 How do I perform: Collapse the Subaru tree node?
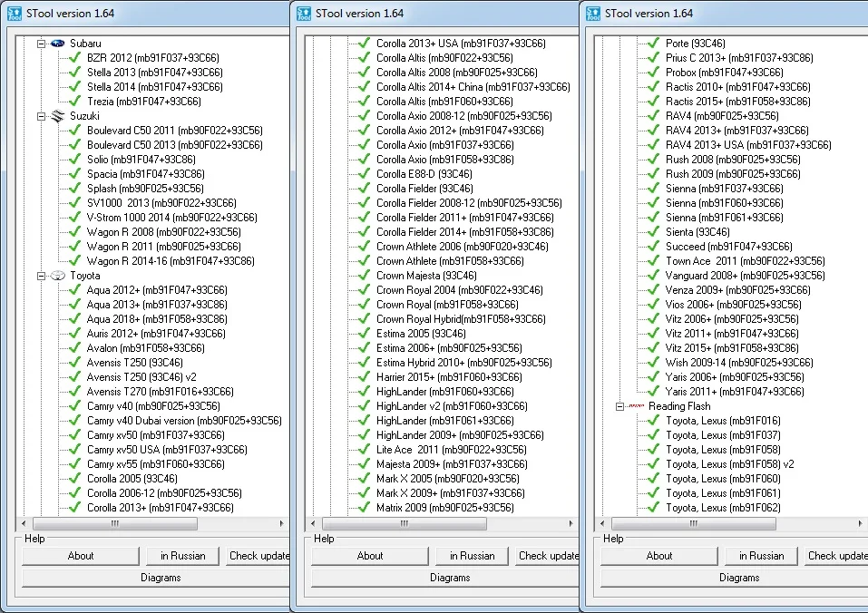coord(41,44)
